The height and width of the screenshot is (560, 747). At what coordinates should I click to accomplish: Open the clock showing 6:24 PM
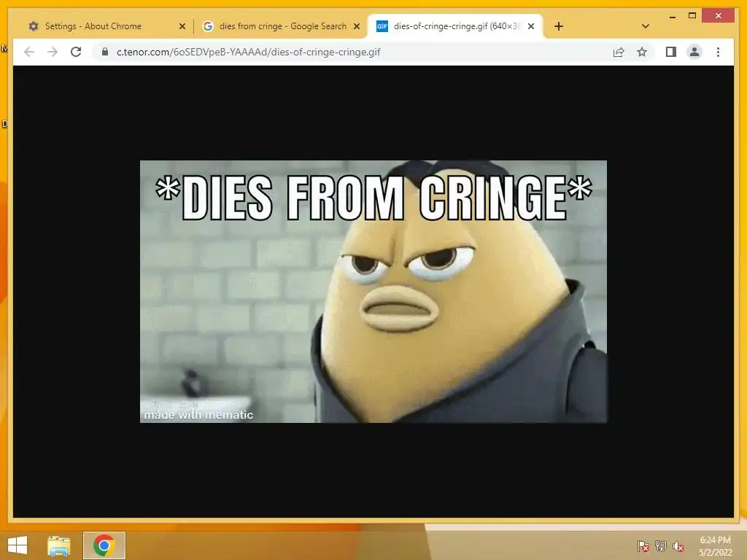(x=715, y=546)
